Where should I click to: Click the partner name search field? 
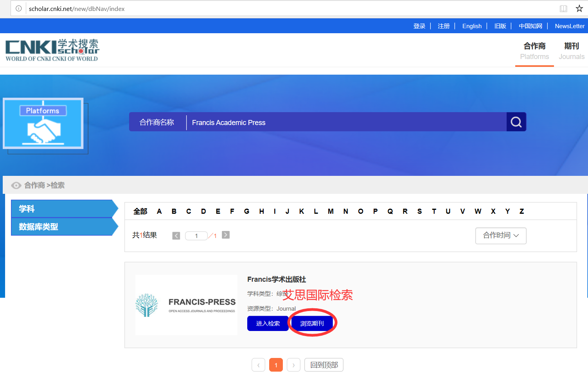click(346, 122)
